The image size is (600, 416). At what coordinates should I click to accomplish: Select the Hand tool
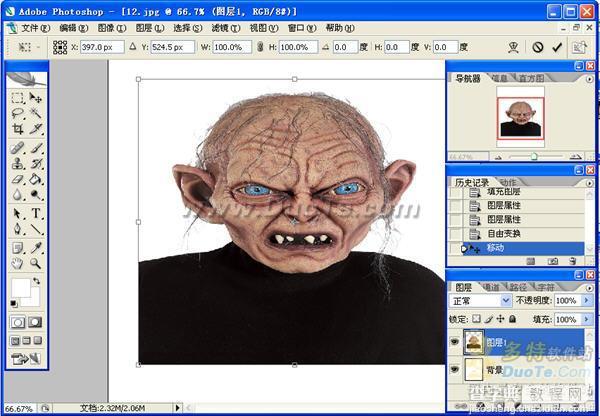point(17,263)
